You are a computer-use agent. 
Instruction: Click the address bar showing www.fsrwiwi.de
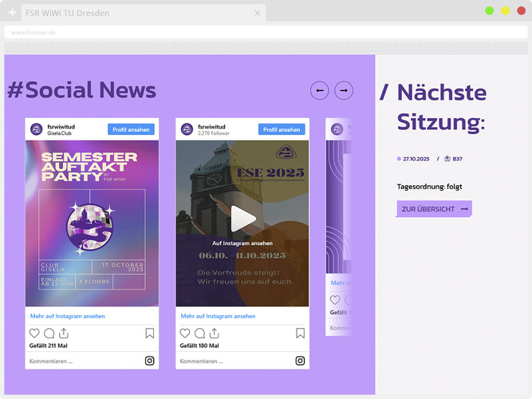coord(239,33)
